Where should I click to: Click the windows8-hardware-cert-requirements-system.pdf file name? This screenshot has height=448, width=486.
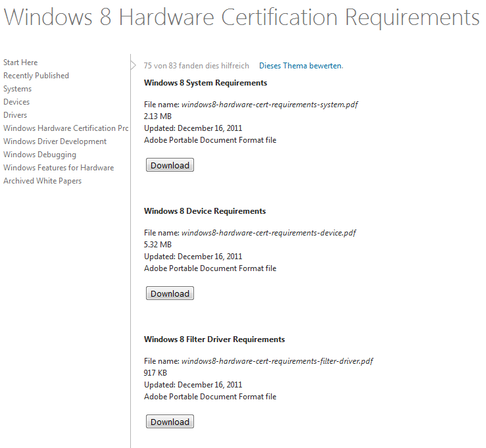[270, 105]
